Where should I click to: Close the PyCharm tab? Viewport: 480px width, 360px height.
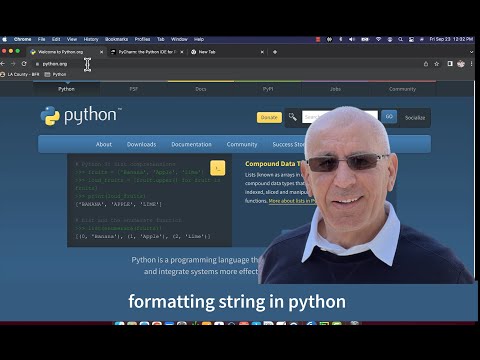click(182, 52)
